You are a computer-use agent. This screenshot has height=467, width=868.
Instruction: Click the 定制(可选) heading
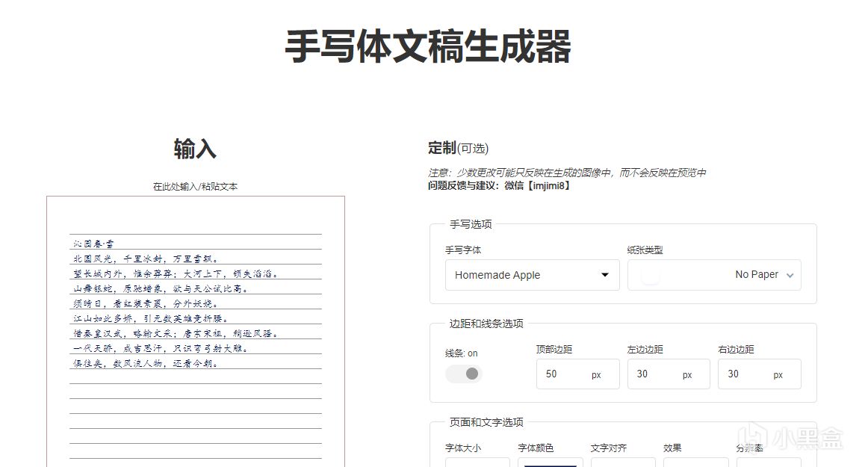[458, 148]
